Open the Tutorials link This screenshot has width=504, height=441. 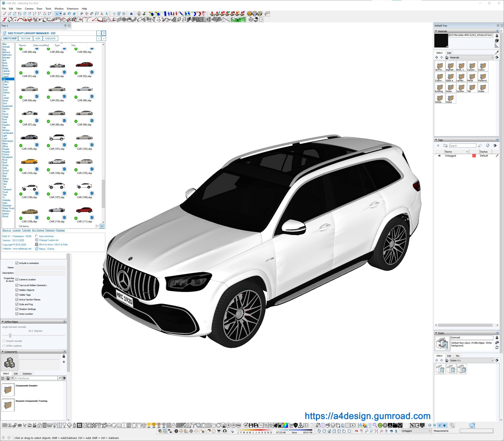tap(26, 230)
